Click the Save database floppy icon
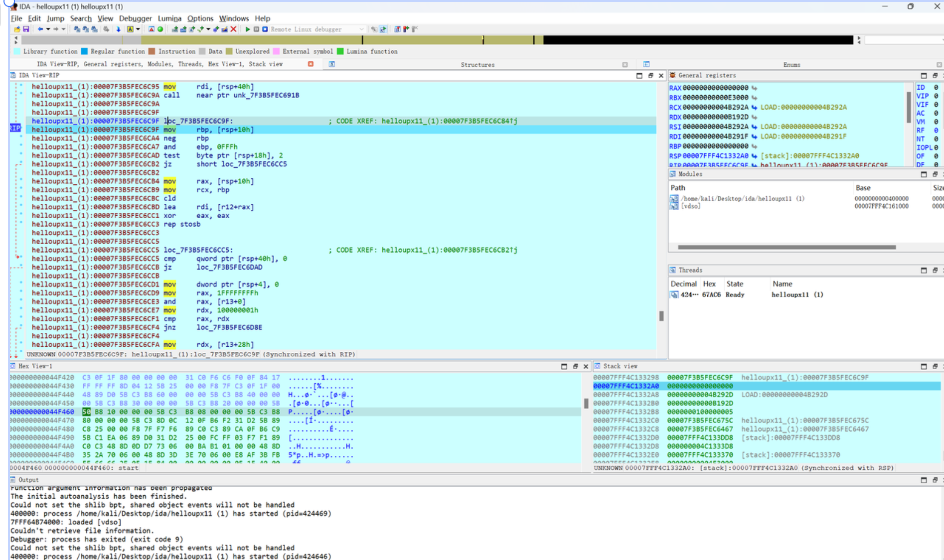 26,29
